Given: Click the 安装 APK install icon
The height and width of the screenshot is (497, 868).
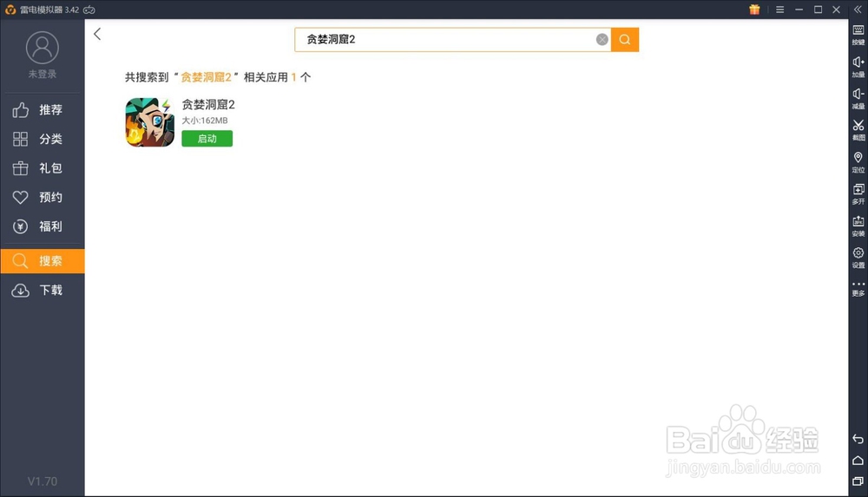Looking at the screenshot, I should click(858, 226).
